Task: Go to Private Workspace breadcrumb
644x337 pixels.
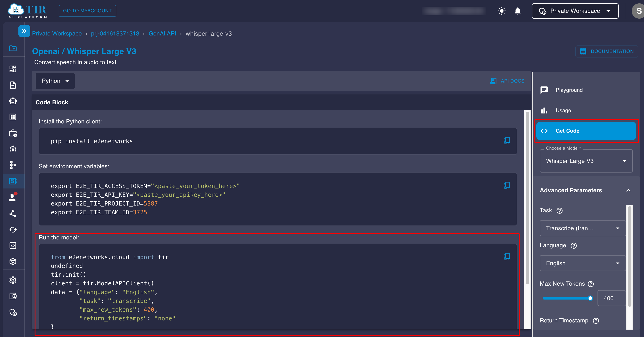Action: point(57,33)
